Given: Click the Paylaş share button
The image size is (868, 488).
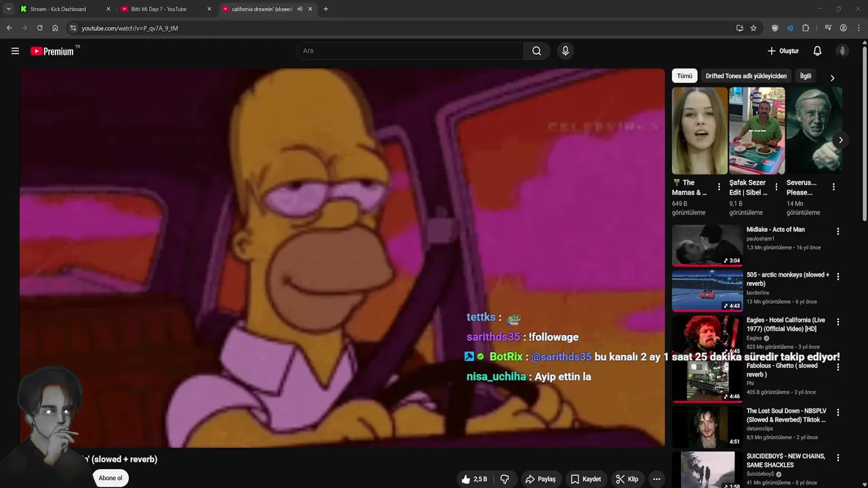Looking at the screenshot, I should pos(540,479).
